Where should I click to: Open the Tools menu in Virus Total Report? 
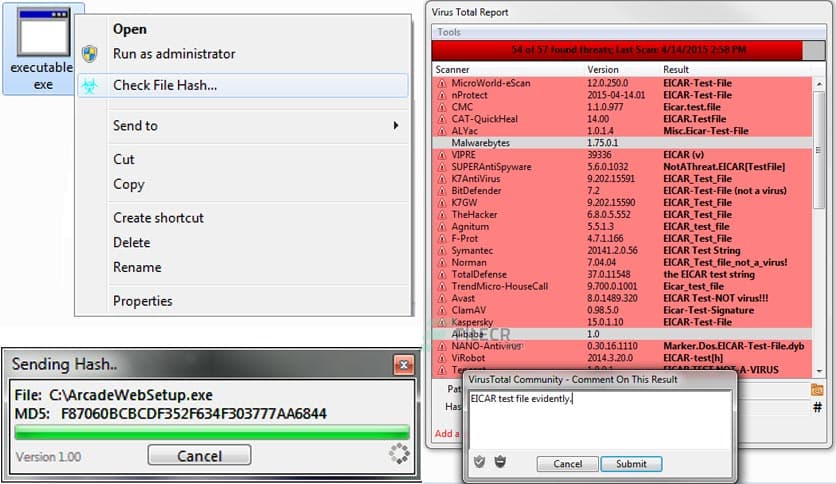(x=449, y=32)
